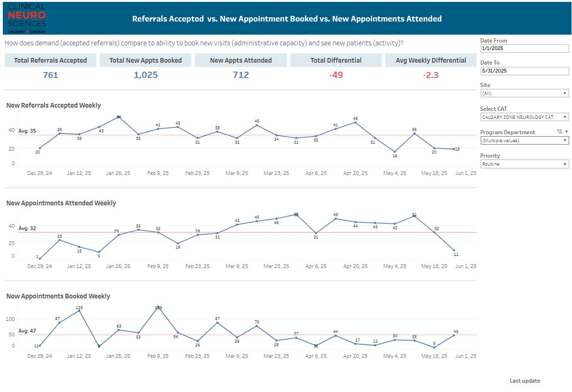Click the Date From input field
The image size is (572, 392).
coord(524,48)
